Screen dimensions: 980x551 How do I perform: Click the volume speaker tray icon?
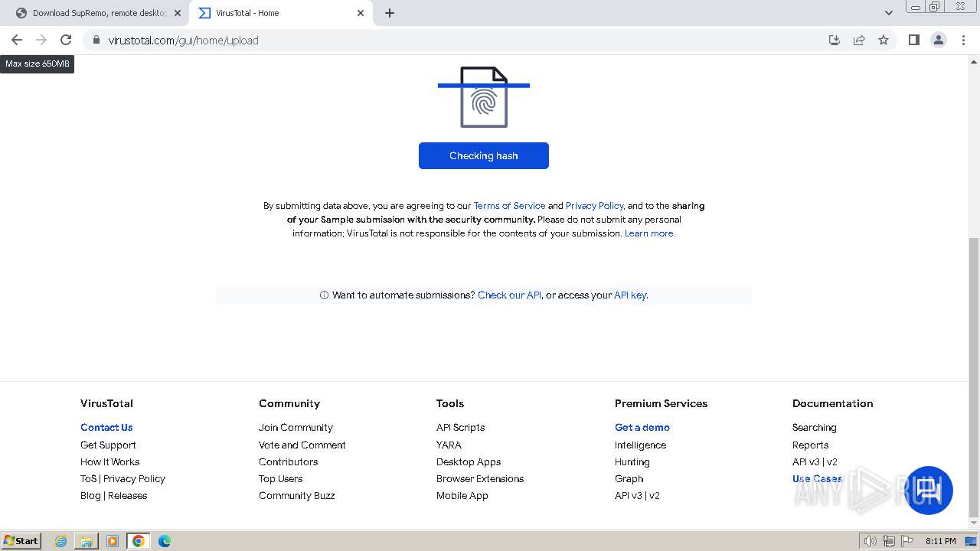871,541
